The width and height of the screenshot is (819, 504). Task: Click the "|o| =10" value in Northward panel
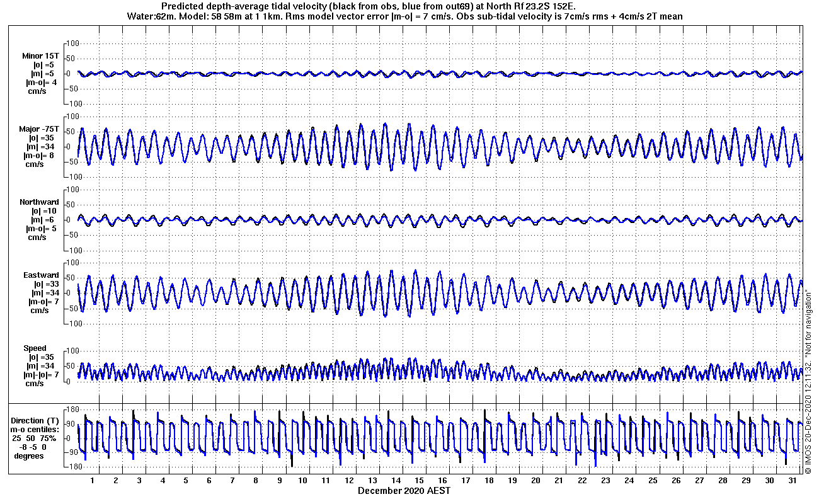point(44,211)
